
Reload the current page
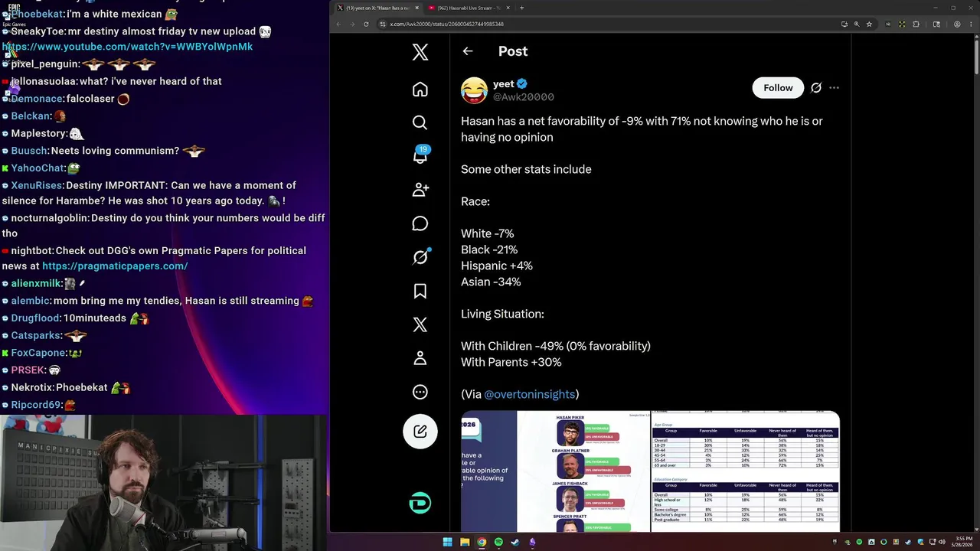366,24
